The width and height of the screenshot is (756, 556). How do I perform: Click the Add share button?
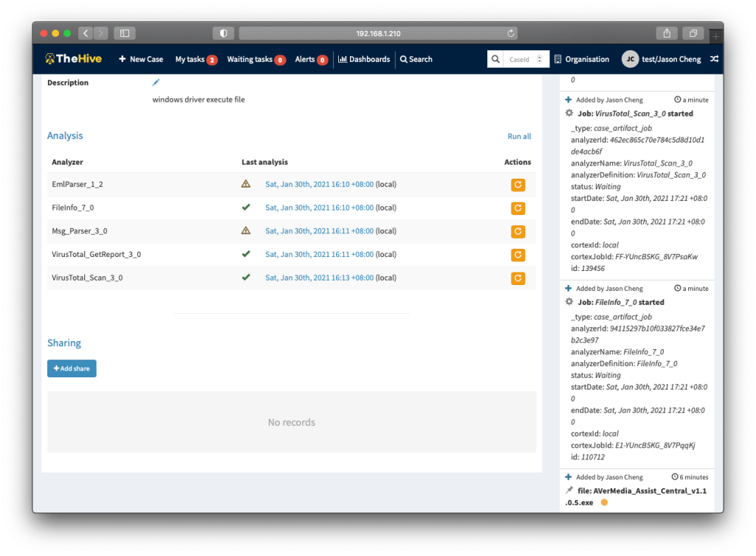72,368
